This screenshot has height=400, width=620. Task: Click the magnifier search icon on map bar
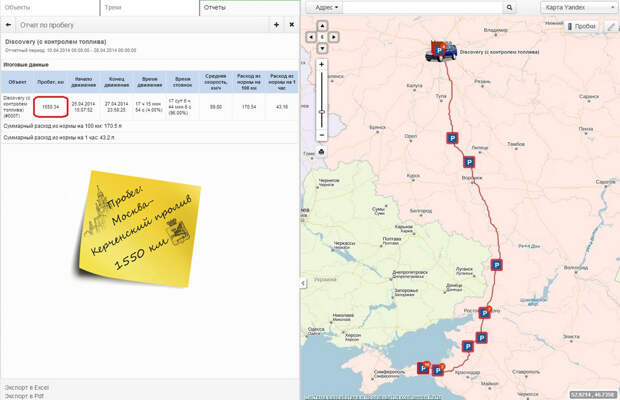coord(509,8)
